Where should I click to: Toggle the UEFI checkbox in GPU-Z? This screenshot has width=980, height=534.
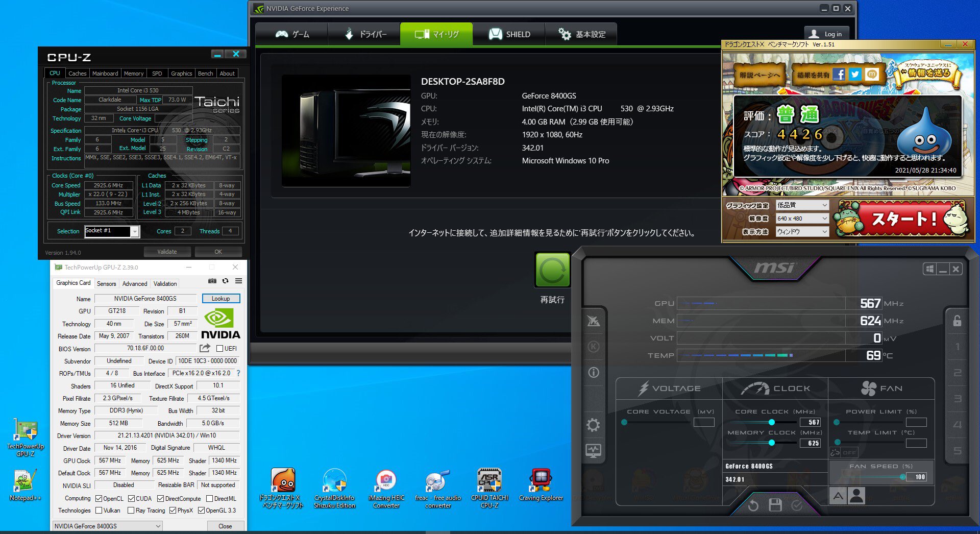[x=219, y=349]
